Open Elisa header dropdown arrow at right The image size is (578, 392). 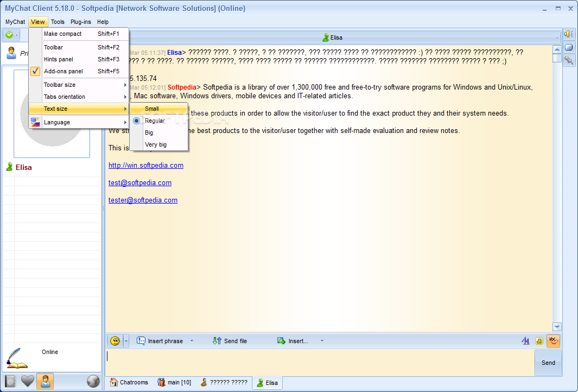[x=557, y=37]
